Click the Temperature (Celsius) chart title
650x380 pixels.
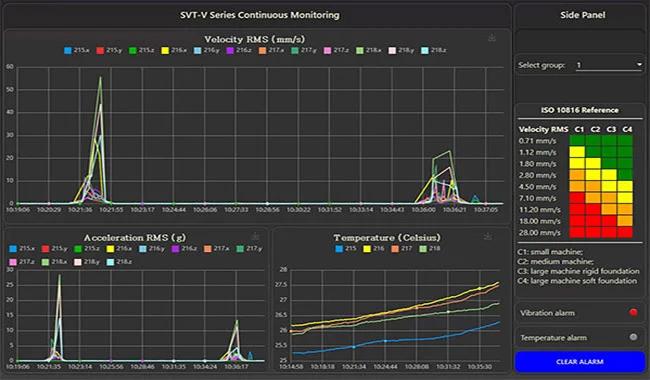pyautogui.click(x=387, y=238)
